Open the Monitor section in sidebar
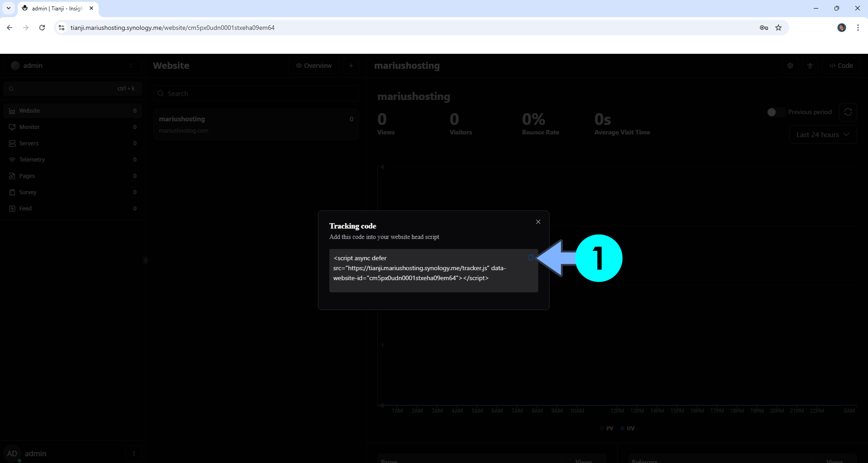The height and width of the screenshot is (463, 868). click(72, 127)
